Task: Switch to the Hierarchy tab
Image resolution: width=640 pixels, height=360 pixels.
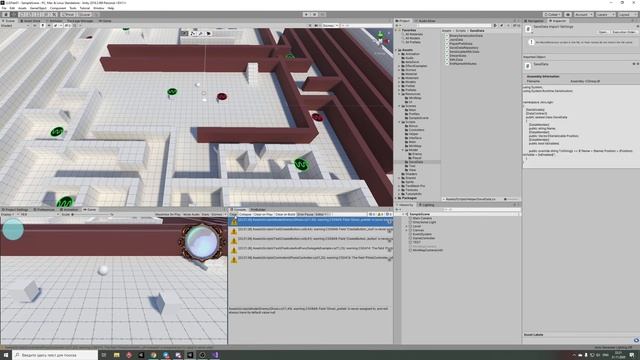Action: tap(405, 204)
